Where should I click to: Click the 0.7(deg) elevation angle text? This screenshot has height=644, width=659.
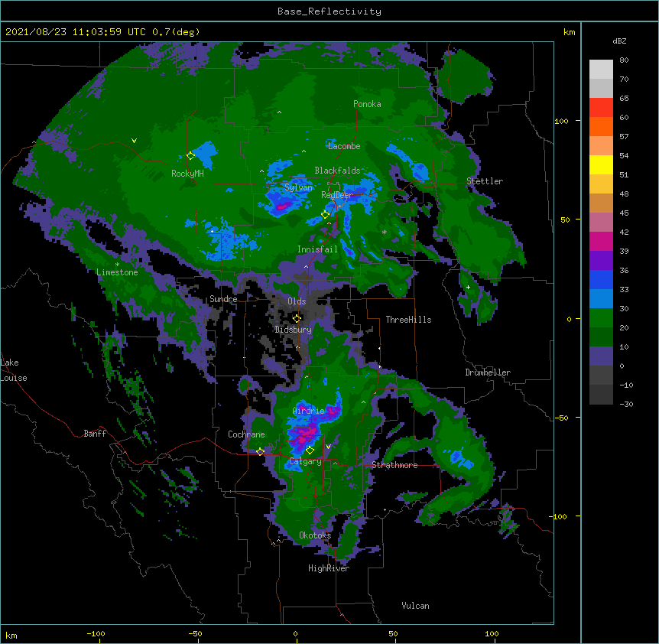[x=176, y=32]
